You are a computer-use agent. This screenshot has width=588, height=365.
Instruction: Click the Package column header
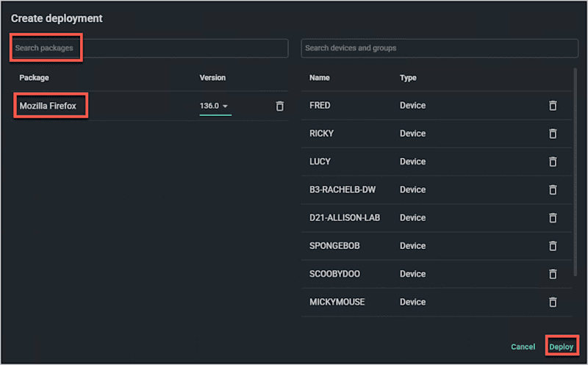pos(34,78)
